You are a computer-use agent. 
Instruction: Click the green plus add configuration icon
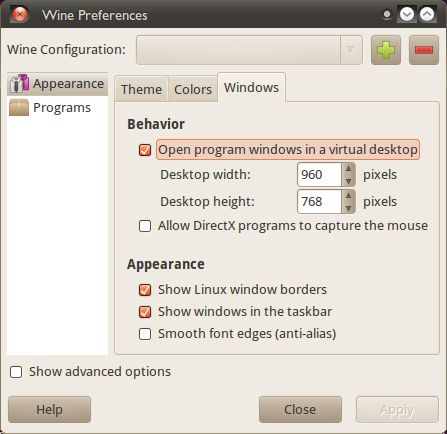pyautogui.click(x=386, y=50)
